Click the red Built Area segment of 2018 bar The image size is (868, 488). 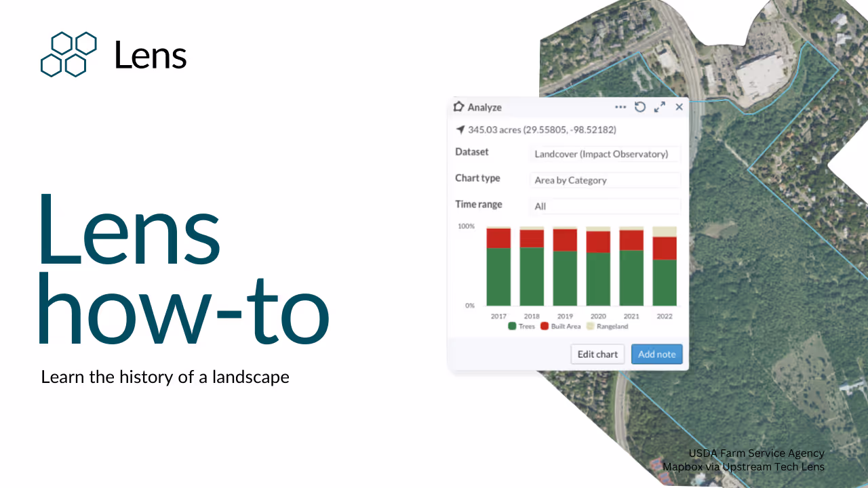(532, 239)
